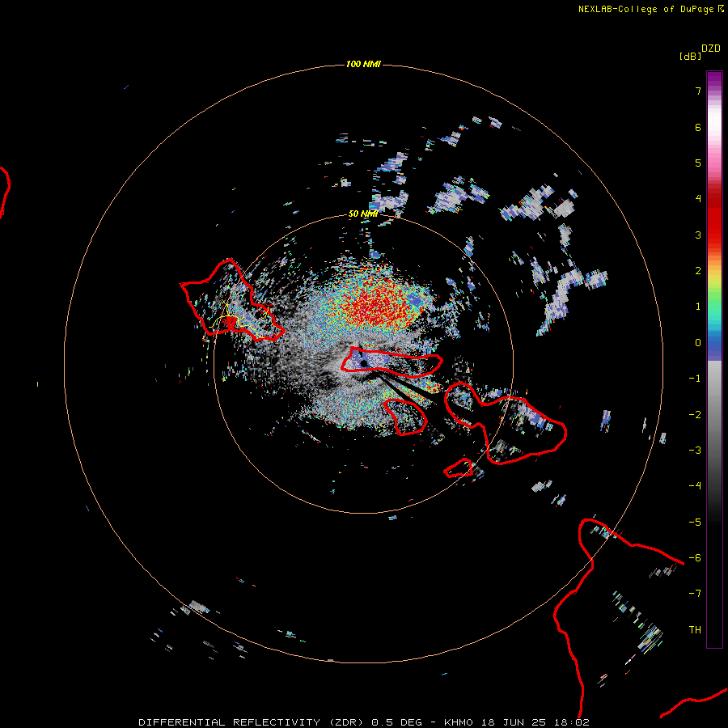Click the -7 dB tick label on the color bar
728x728 pixels.
(x=695, y=594)
